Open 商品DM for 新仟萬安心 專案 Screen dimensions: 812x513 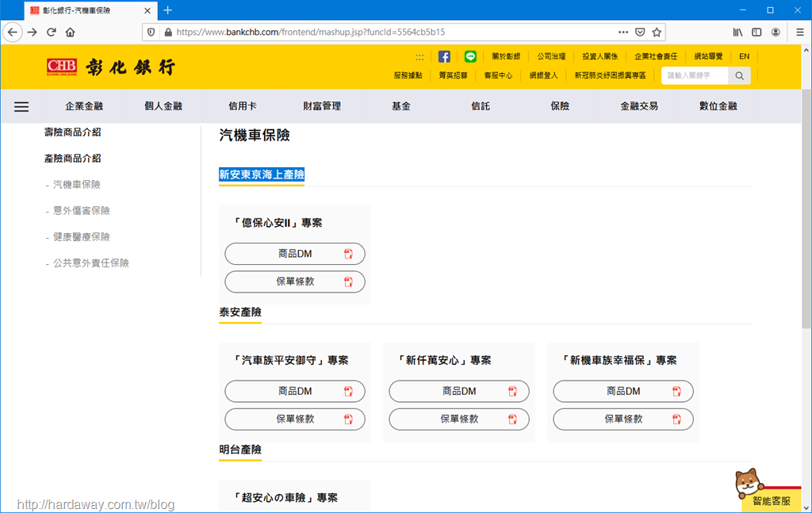coord(459,392)
